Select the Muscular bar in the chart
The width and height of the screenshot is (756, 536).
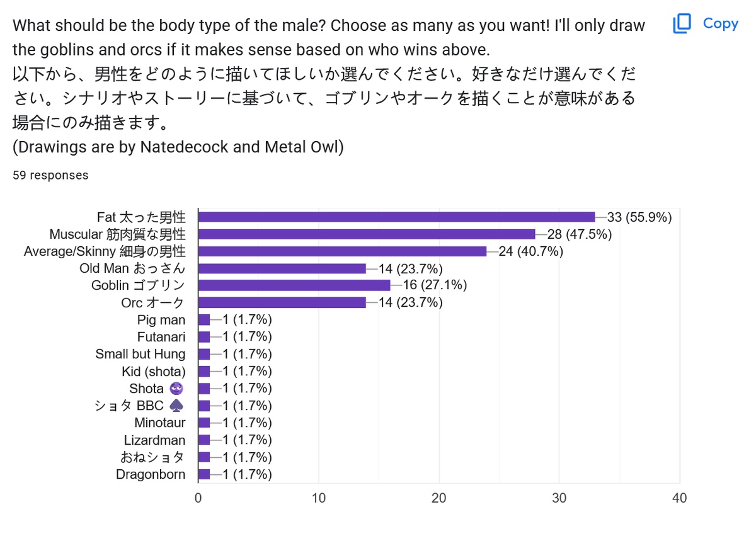click(366, 234)
